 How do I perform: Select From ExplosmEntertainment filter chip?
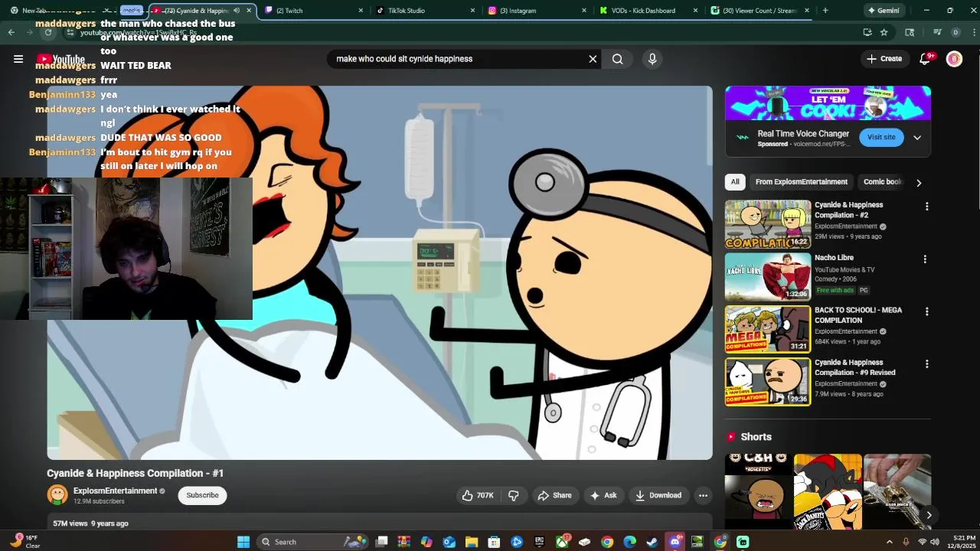pos(801,182)
